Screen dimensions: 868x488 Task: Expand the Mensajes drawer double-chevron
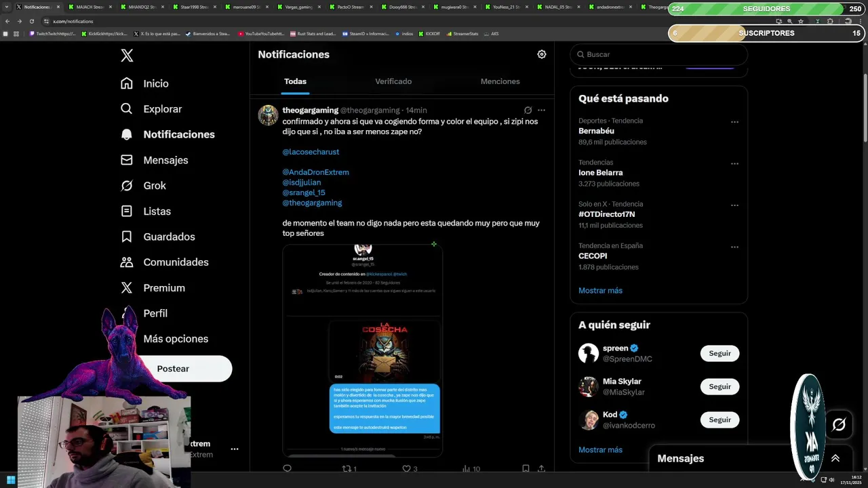pos(835,459)
